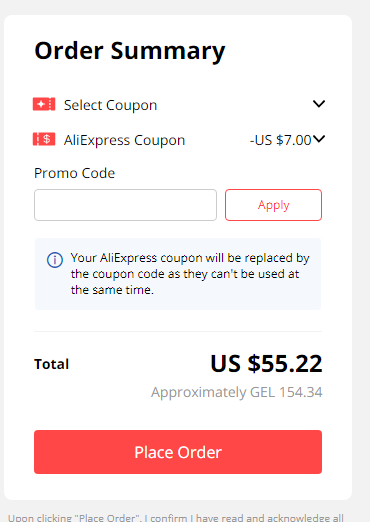Click the blue info notice box

point(178,274)
